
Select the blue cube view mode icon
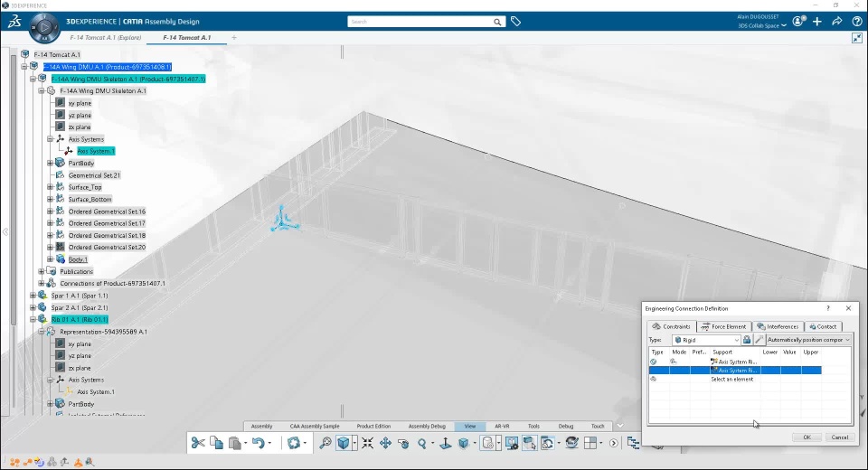tap(344, 443)
